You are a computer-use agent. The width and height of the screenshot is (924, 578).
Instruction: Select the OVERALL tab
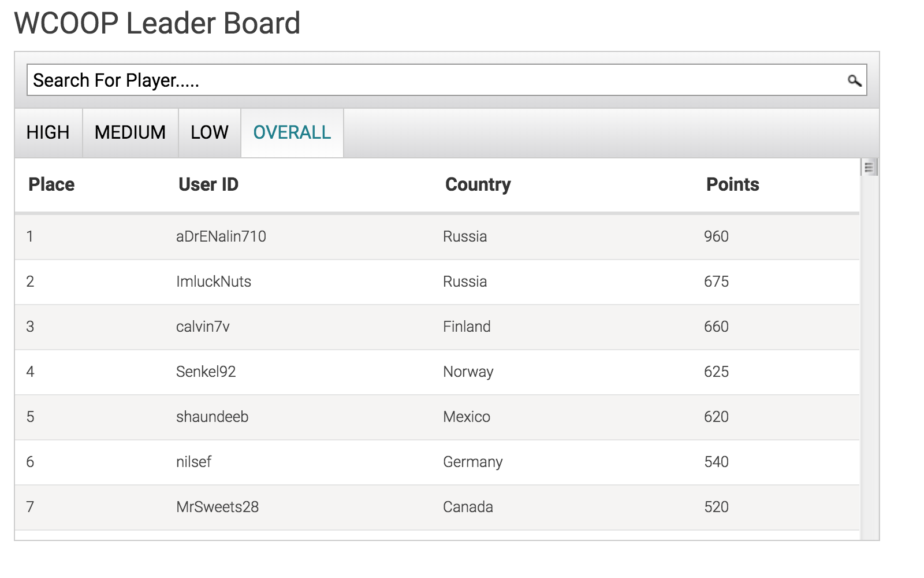pos(292,132)
